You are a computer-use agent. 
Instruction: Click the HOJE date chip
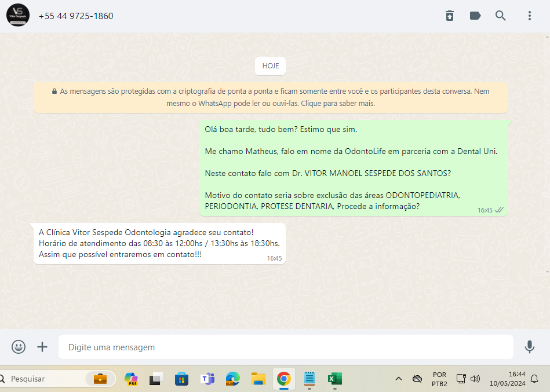click(271, 66)
